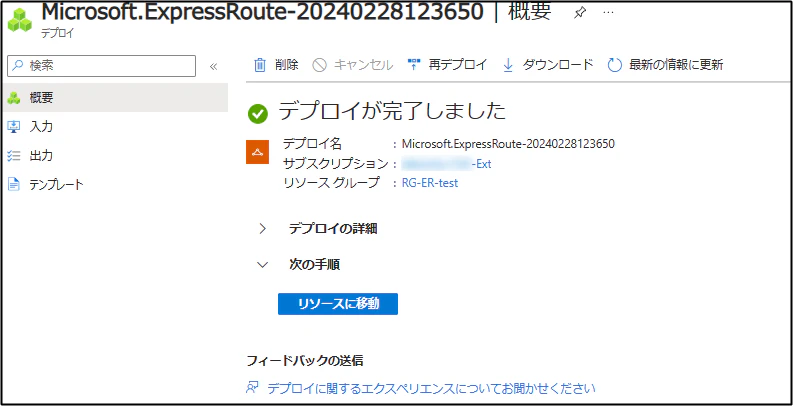Screen dimensions: 793x406
Task: Click the 入力 monitor sidebar icon
Action: coord(14,126)
